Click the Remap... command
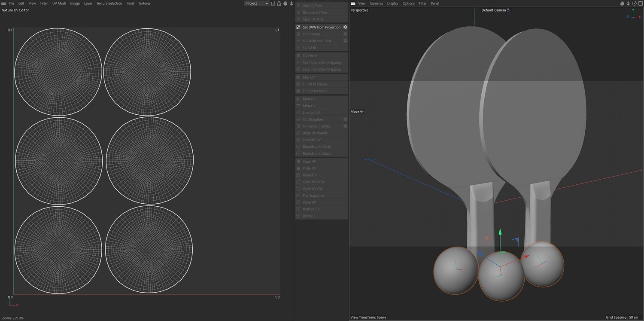The height and width of the screenshot is (321, 644). coord(309,216)
